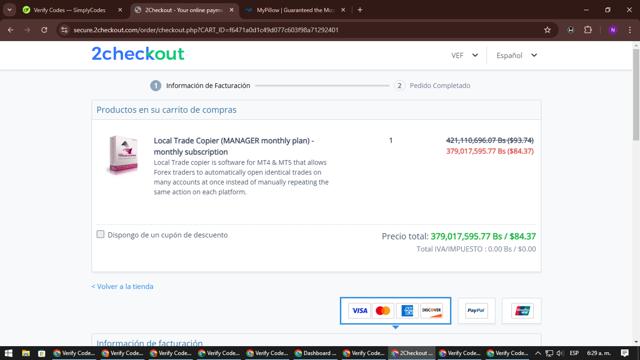
Task: Tick the discount coupon checkbox
Action: 100,234
